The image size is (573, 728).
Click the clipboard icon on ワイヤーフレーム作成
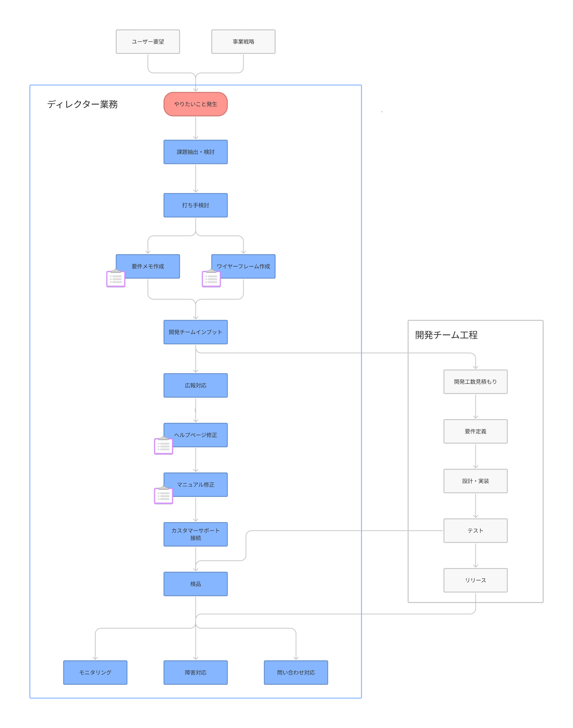pyautogui.click(x=211, y=278)
